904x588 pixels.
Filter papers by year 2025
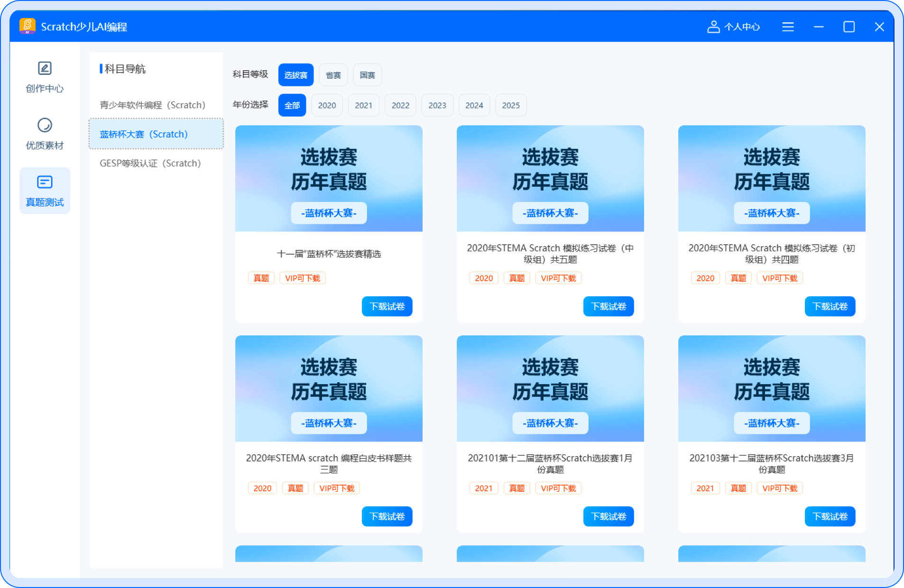pyautogui.click(x=510, y=105)
